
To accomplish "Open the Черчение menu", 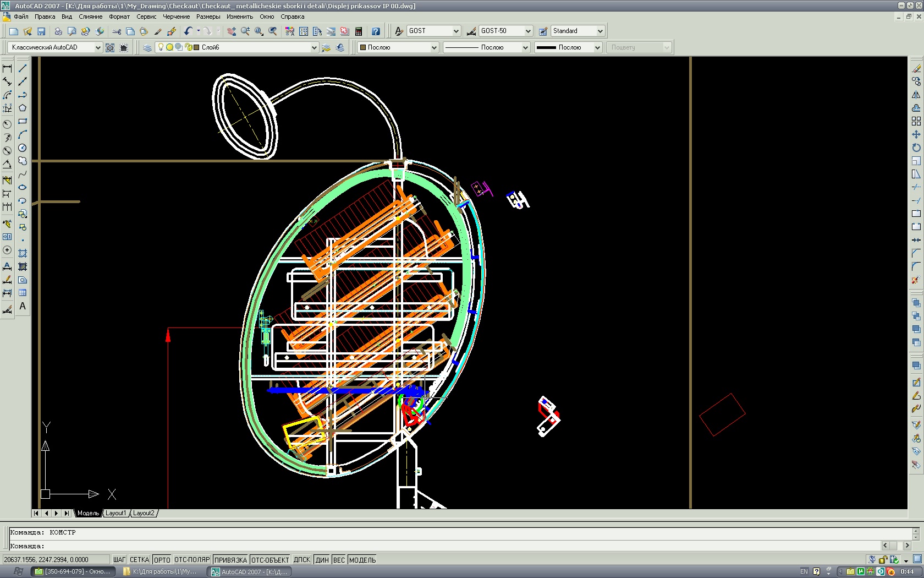I will pyautogui.click(x=176, y=17).
